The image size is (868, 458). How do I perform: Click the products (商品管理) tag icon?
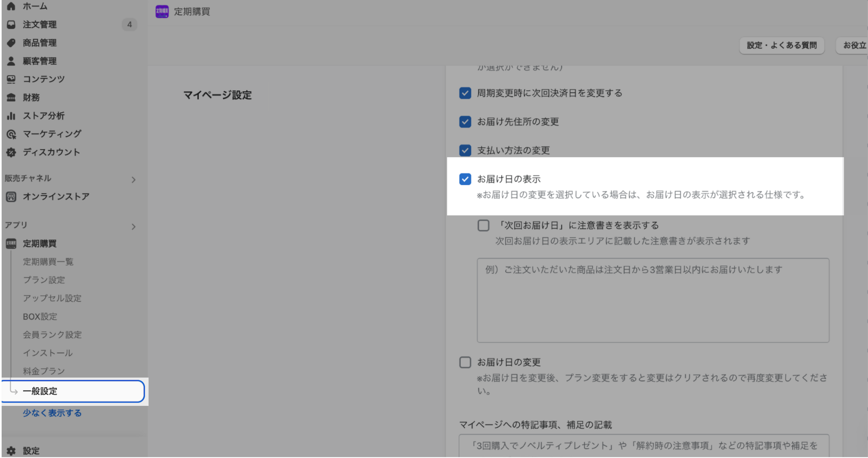tap(11, 43)
